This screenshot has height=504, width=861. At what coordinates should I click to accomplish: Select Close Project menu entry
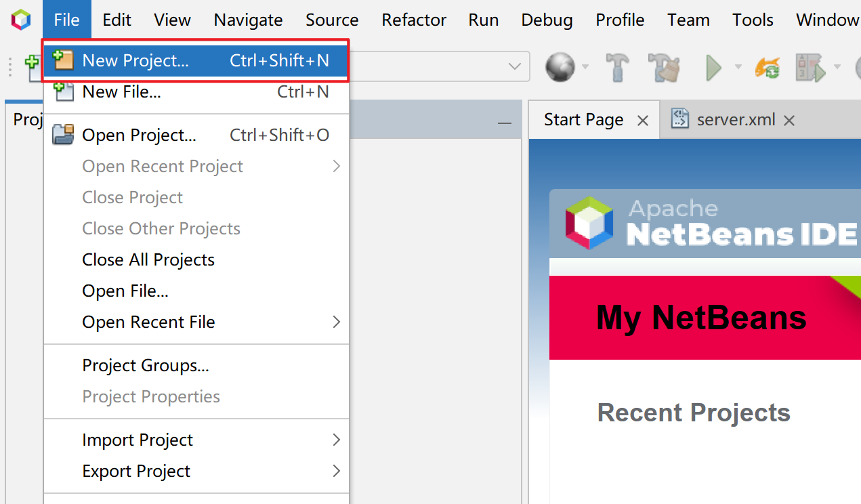(196, 197)
